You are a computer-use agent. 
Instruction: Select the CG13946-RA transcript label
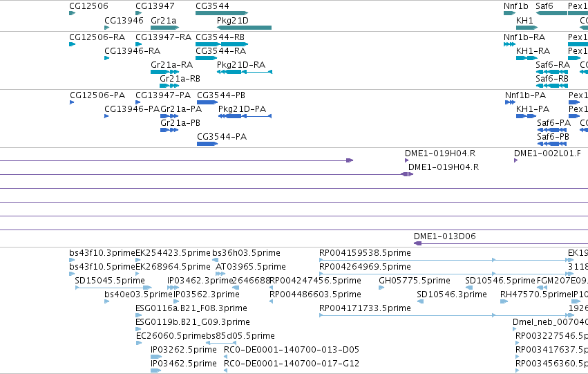[x=133, y=51]
